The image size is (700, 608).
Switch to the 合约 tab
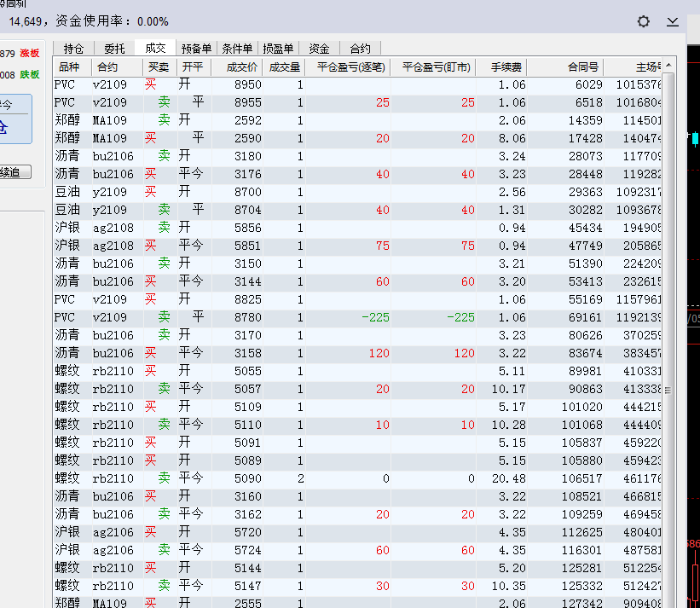click(x=361, y=49)
